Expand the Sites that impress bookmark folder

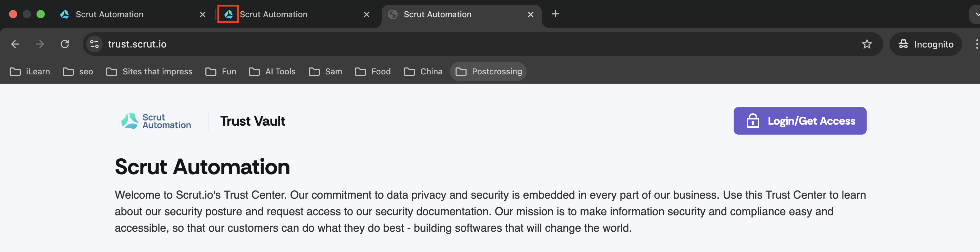[149, 72]
